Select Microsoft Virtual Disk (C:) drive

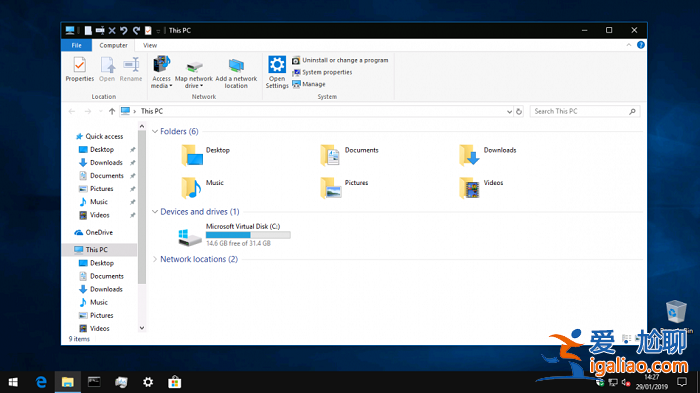(234, 235)
